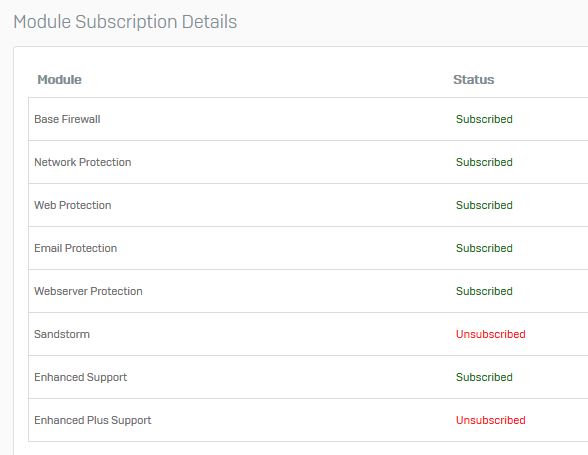Select the Sandstorm module name

pyautogui.click(x=62, y=334)
